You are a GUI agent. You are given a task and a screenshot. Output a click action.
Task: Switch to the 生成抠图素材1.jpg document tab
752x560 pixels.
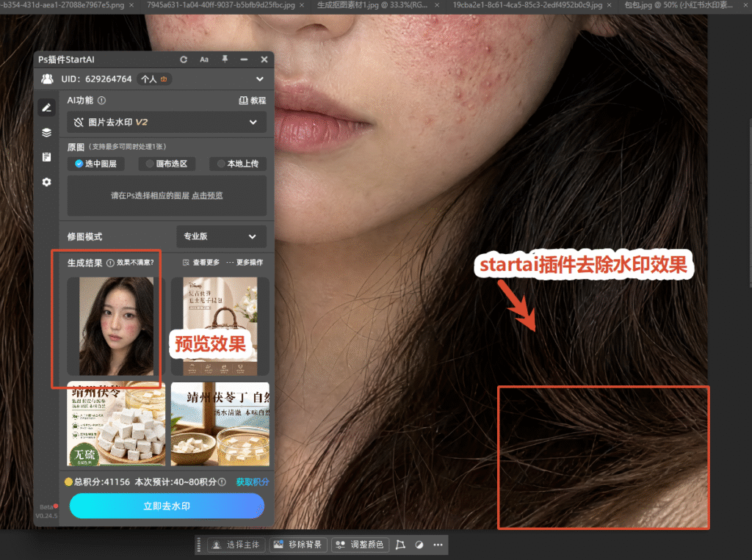pos(372,5)
